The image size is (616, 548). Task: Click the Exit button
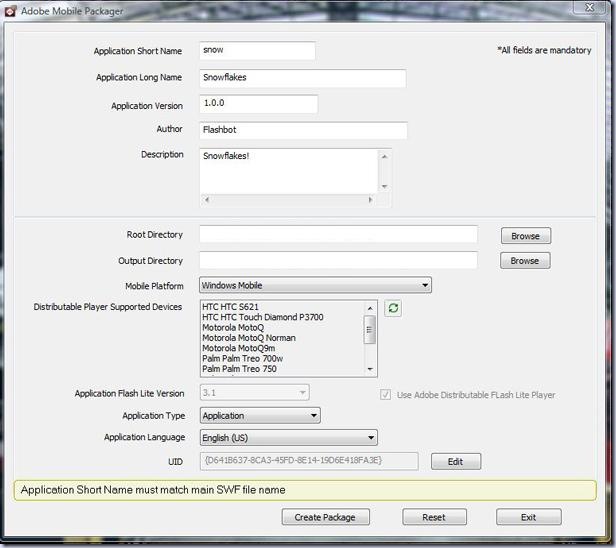pyautogui.click(x=528, y=517)
